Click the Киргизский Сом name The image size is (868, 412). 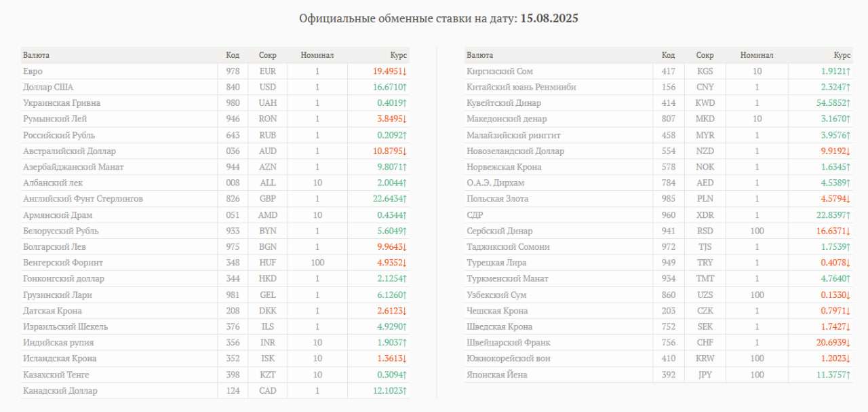tap(500, 71)
